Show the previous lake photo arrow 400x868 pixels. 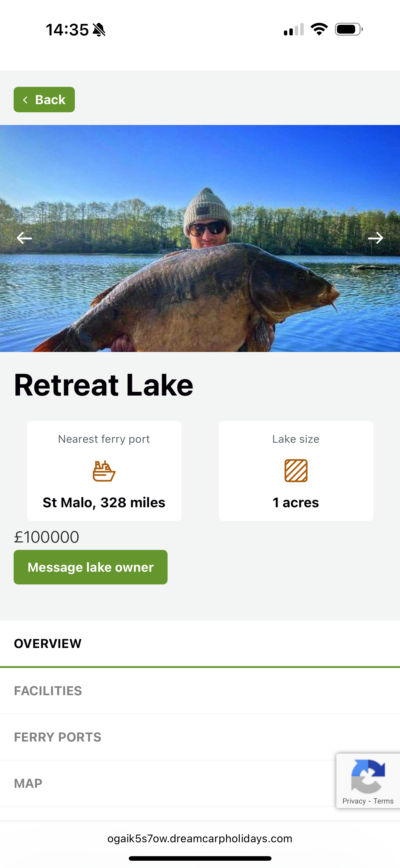pos(24,238)
